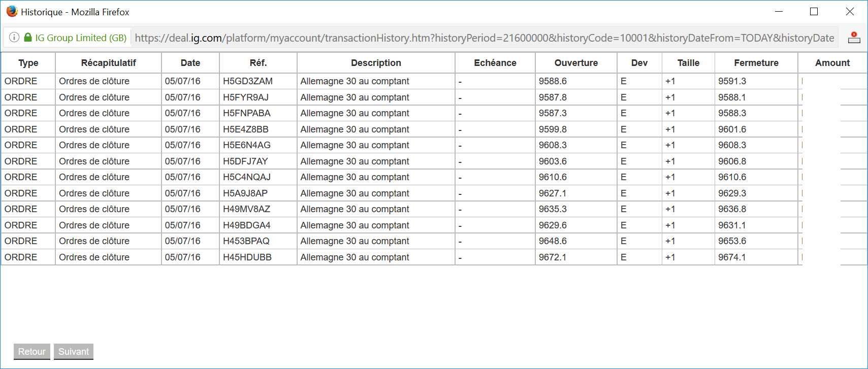
Task: Click the opening price 9672.1
Action: [x=553, y=257]
